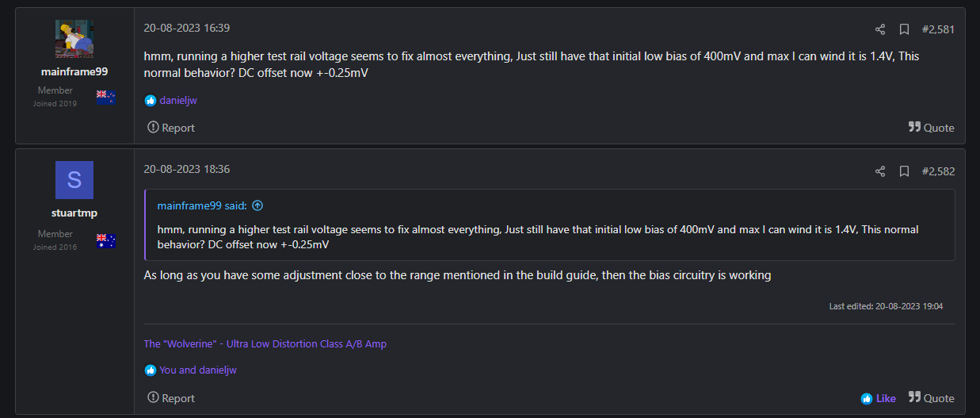Open stuartmp username profile link
Screen dimensions: 980x418
coord(74,213)
